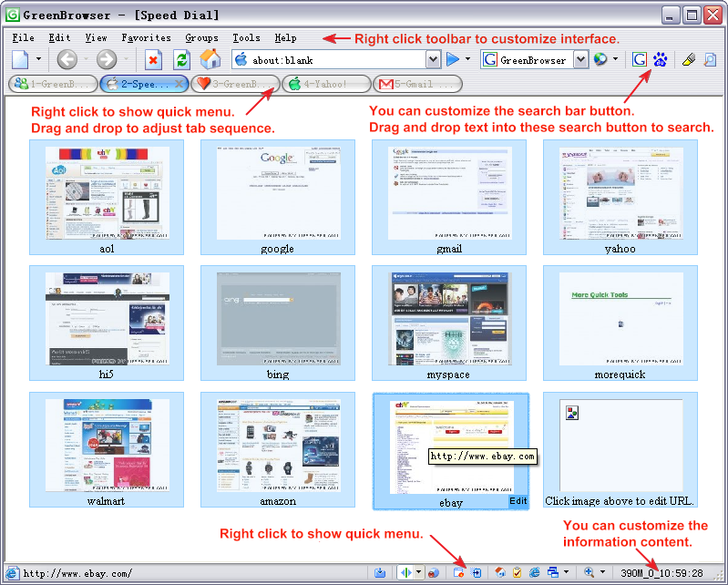Expand the search engine dropdown list

(580, 60)
